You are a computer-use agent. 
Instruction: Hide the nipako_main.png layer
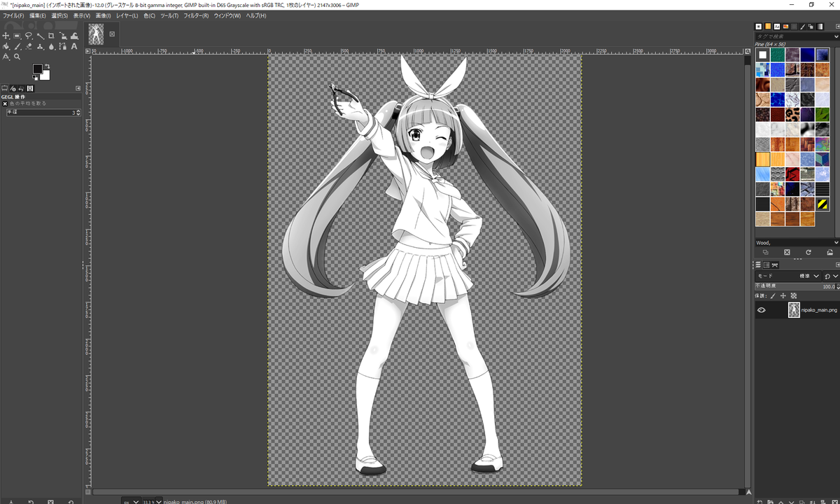point(762,310)
